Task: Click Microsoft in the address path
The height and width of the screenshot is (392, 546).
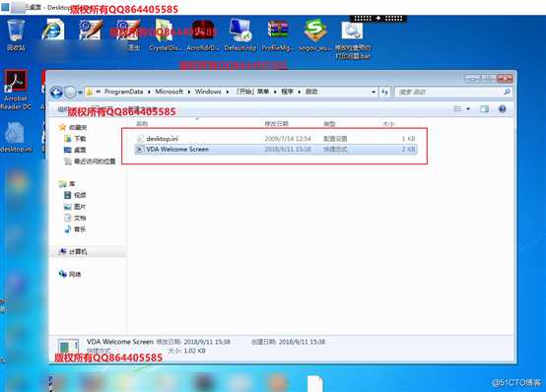Action: click(x=169, y=92)
